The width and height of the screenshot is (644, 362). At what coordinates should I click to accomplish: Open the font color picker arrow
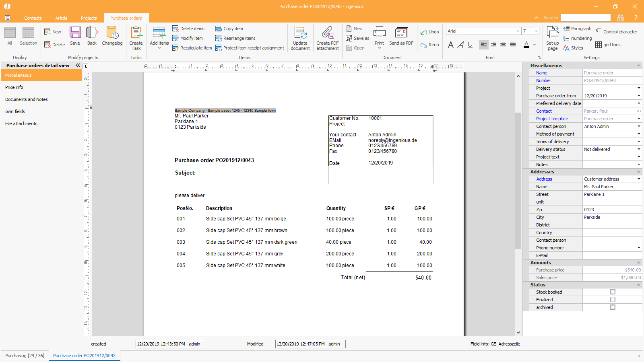click(x=535, y=45)
